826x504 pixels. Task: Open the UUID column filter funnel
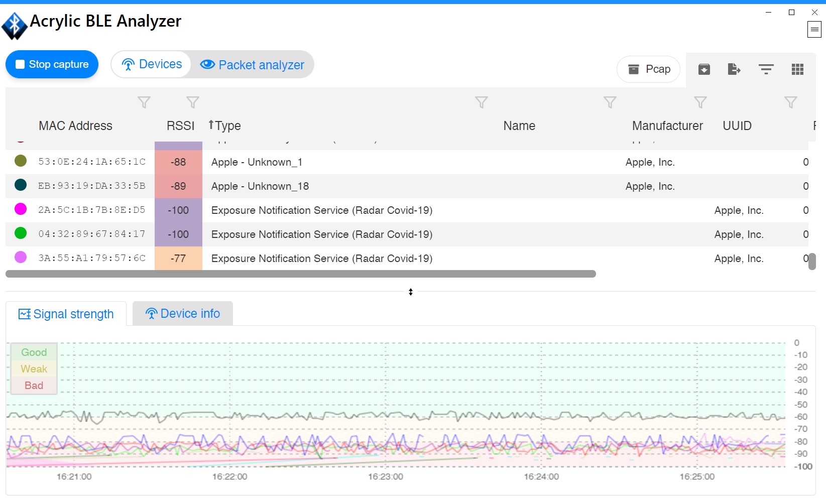[x=790, y=102]
